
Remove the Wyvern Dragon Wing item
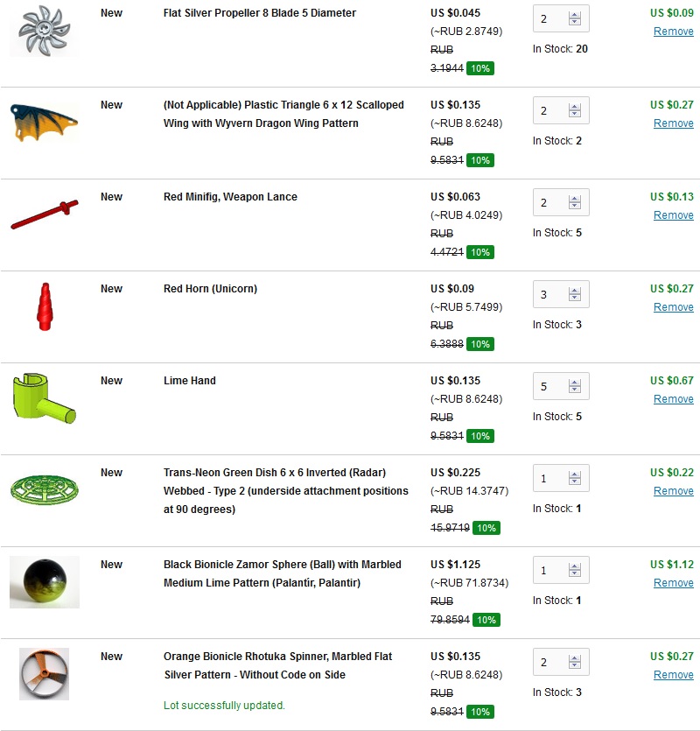[x=673, y=123]
